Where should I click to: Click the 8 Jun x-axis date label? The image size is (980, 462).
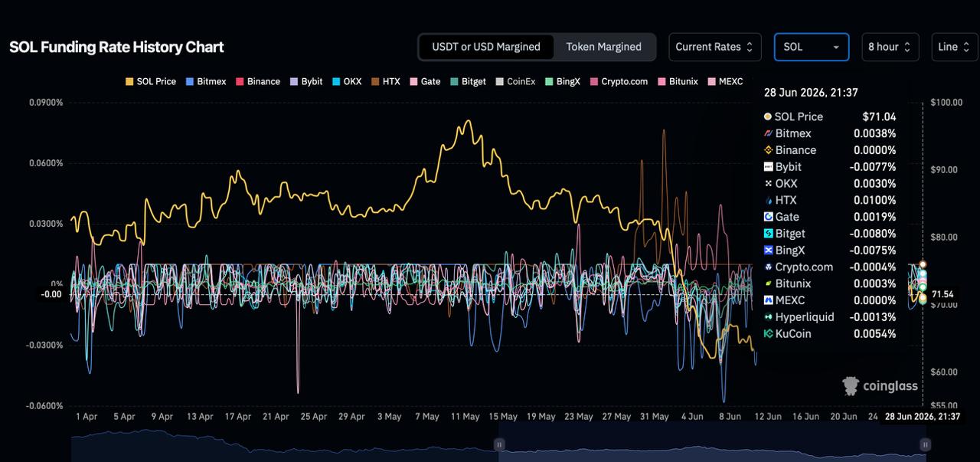(x=729, y=417)
